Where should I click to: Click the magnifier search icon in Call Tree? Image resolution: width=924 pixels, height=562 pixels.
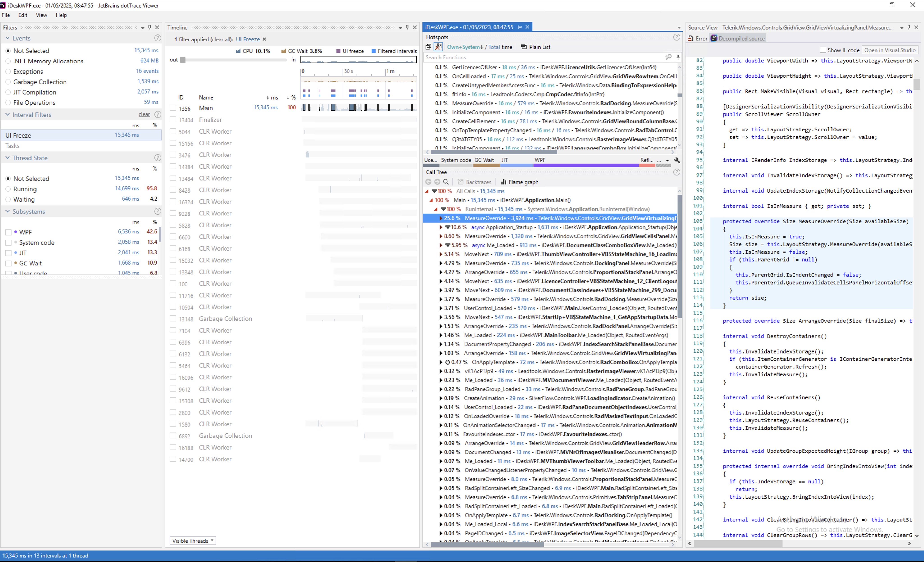(446, 182)
